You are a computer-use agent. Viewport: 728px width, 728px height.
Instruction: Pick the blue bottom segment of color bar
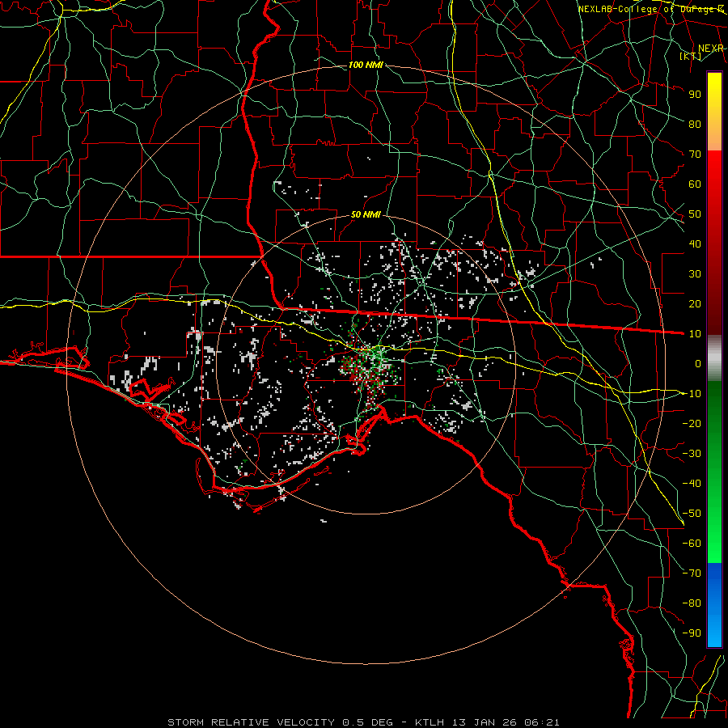tap(714, 605)
